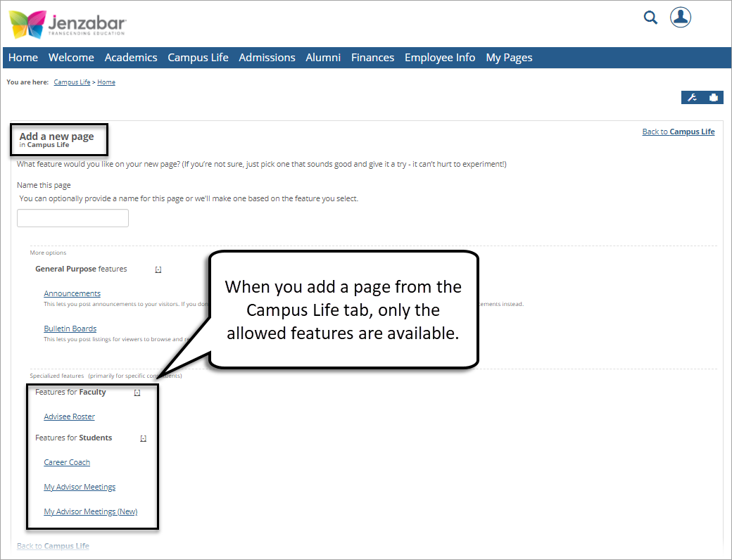Pick the My Advisor Meetings feature
Image resolution: width=732 pixels, height=560 pixels.
point(80,488)
